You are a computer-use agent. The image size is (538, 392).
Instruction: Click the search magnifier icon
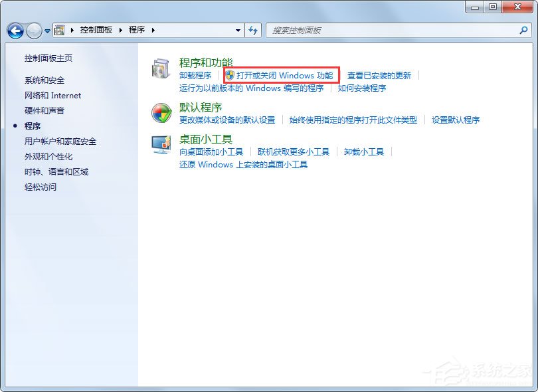pyautogui.click(x=524, y=30)
